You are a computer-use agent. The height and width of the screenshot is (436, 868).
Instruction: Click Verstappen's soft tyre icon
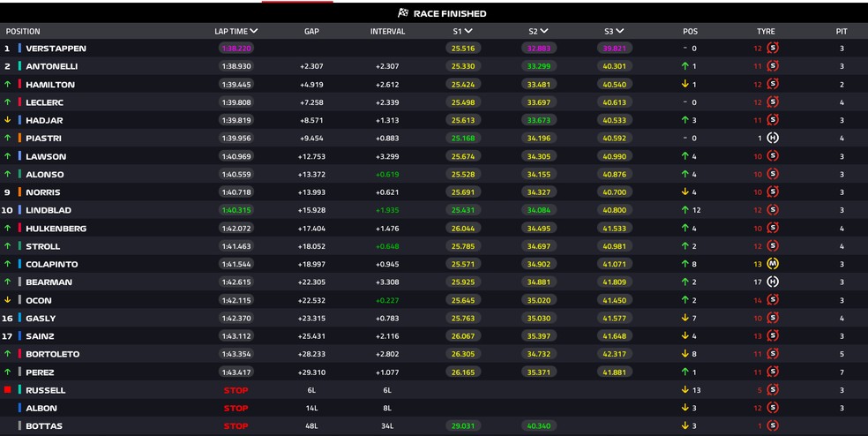coord(773,48)
